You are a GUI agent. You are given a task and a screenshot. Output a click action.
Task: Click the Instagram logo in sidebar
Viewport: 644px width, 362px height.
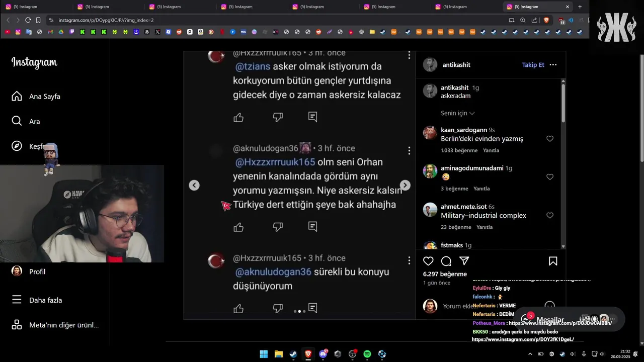click(x=34, y=62)
